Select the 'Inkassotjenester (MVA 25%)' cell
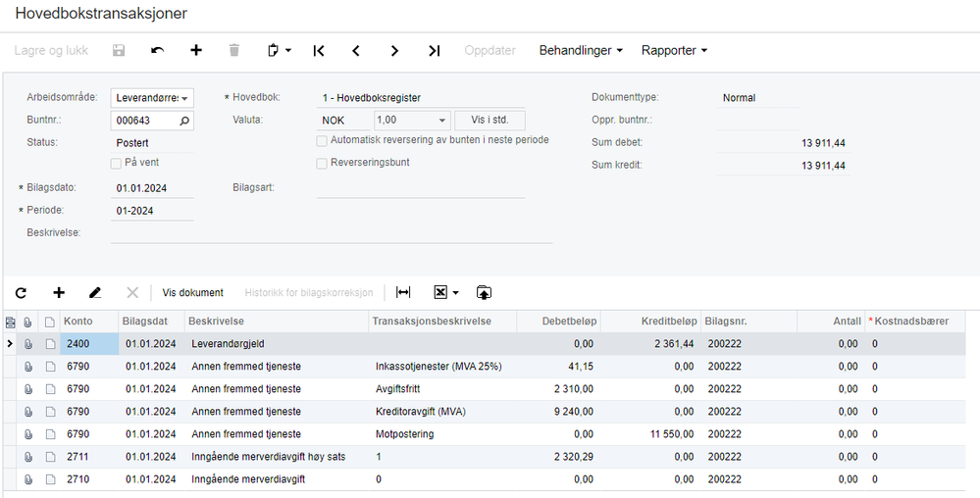The height and width of the screenshot is (498, 980). [x=442, y=367]
